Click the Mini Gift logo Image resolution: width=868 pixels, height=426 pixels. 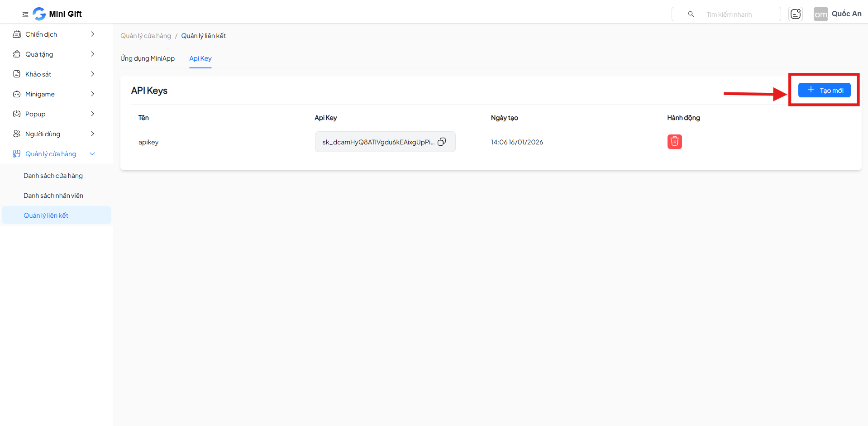pos(39,14)
